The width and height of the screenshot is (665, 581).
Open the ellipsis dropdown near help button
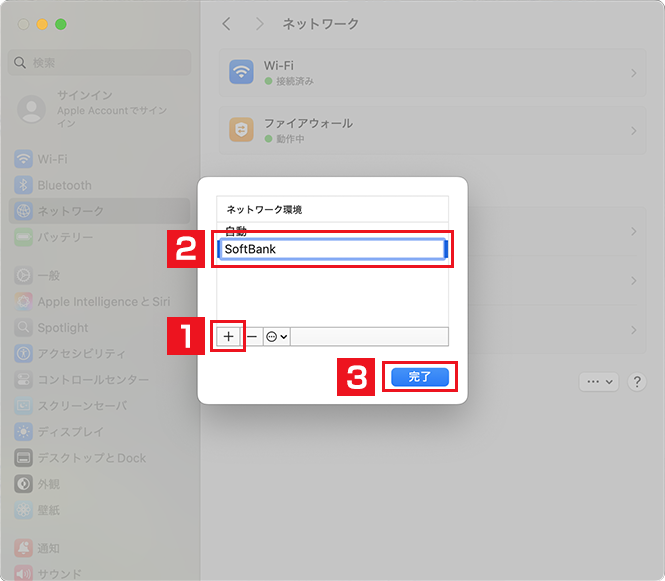pyautogui.click(x=599, y=382)
